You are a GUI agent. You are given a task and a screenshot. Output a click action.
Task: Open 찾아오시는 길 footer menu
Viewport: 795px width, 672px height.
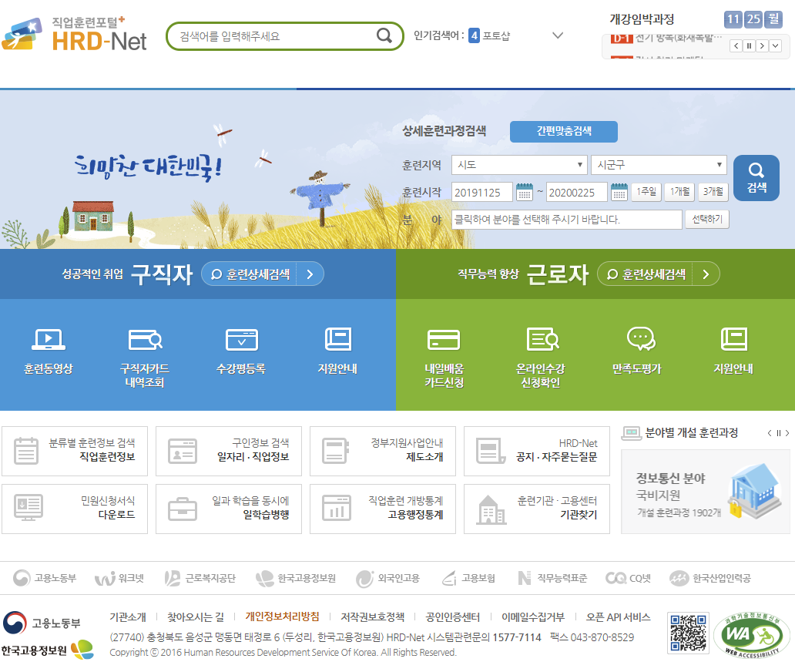point(196,617)
